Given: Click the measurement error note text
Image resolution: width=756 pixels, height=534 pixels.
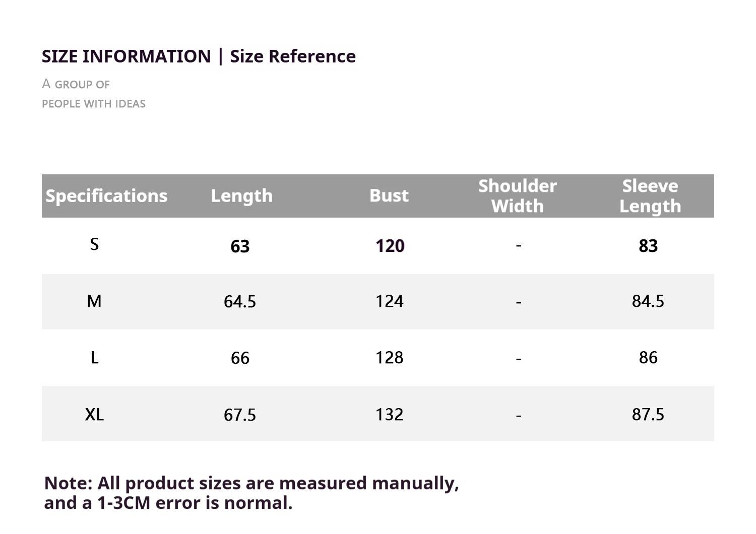Looking at the screenshot, I should tap(251, 493).
